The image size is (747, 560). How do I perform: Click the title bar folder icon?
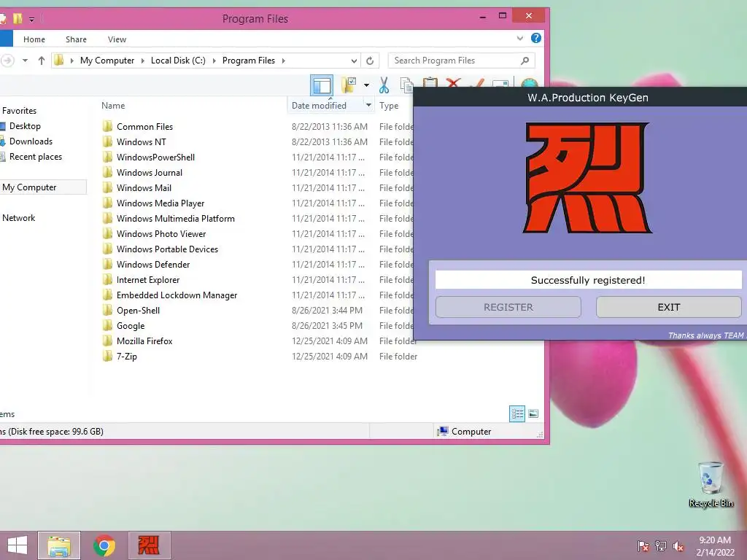click(x=18, y=18)
